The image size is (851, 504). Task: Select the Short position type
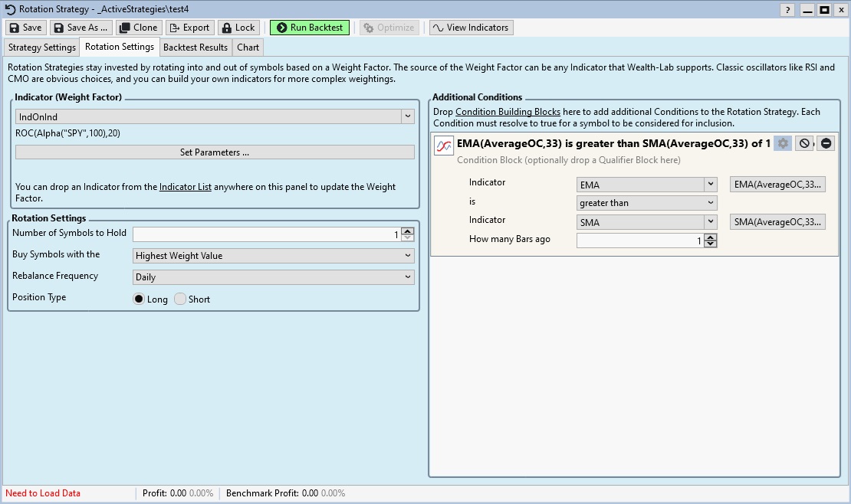click(180, 299)
